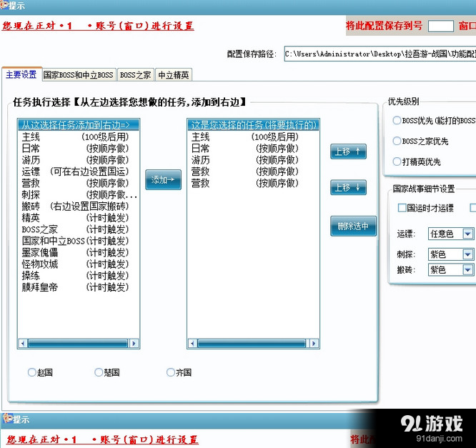Open the 中立精英 tab

point(174,75)
